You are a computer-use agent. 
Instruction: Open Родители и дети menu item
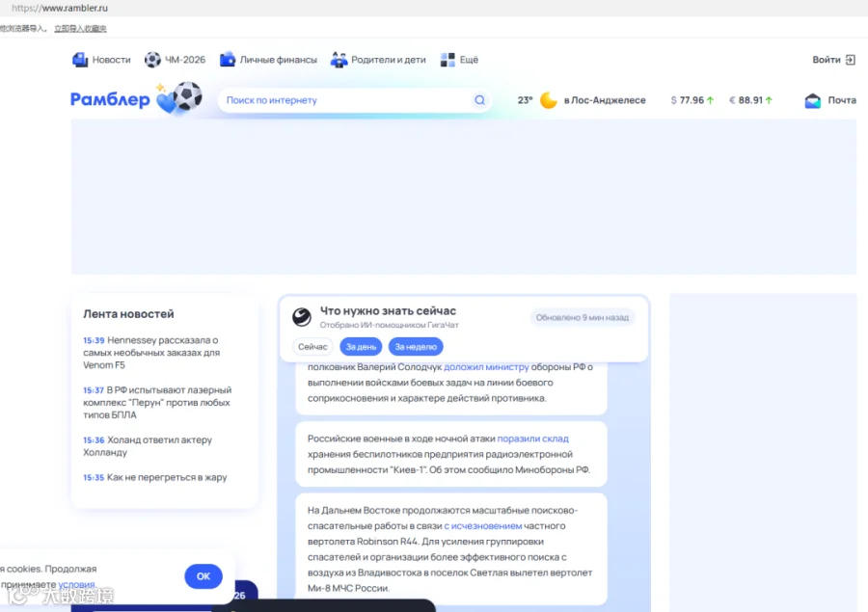pos(389,60)
